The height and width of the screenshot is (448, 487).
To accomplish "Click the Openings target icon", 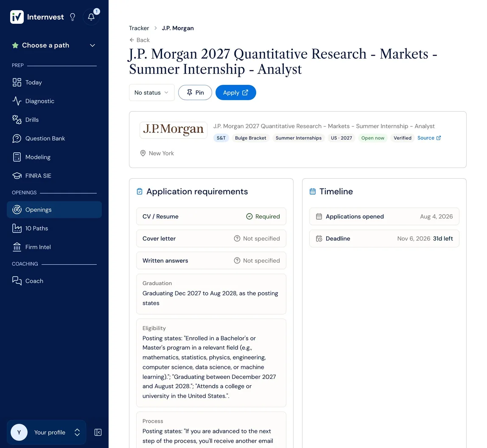I will [17, 210].
